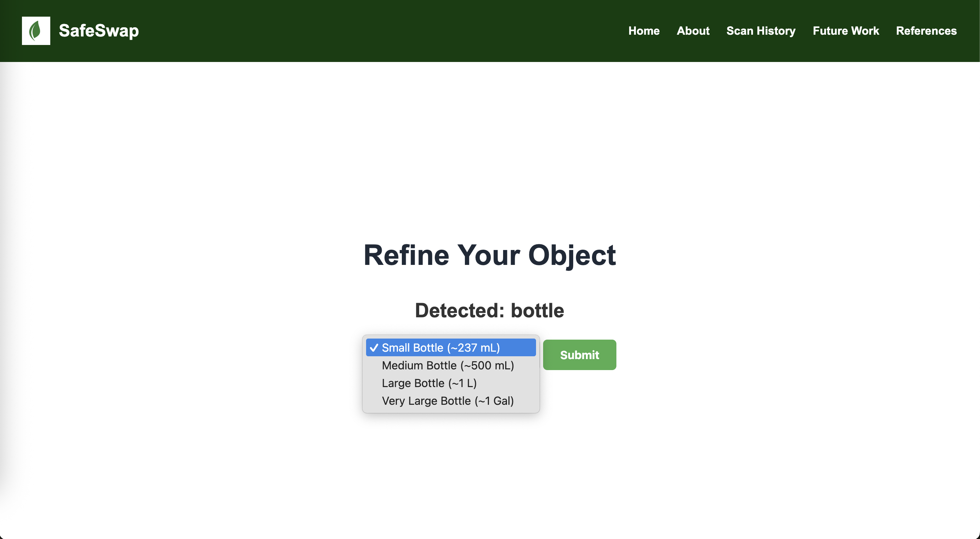Pick Large Bottle (~1 L) option

[429, 383]
